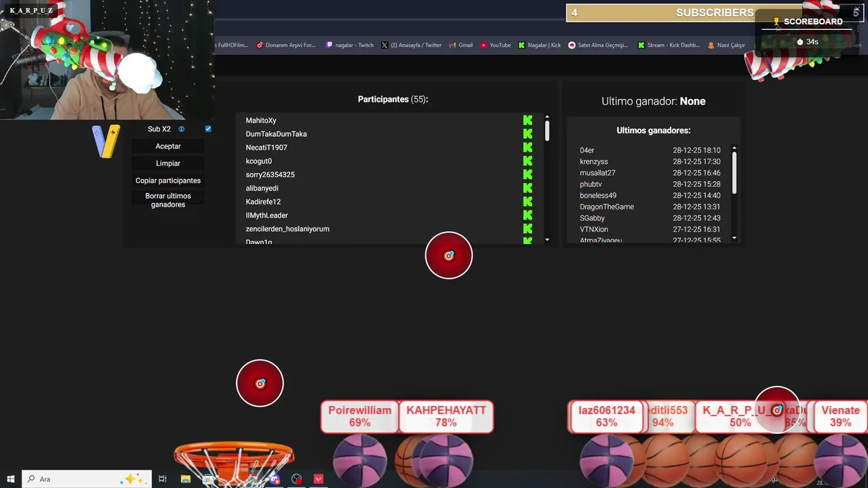The height and width of the screenshot is (488, 868).
Task: Click the red target ball below participants list
Action: pyautogui.click(x=449, y=256)
